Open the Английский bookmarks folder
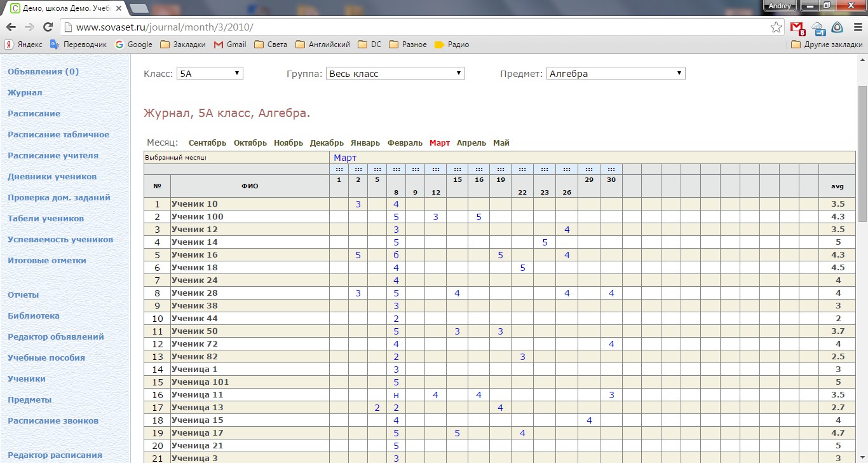Screen dimensions: 868x463 tap(323, 45)
